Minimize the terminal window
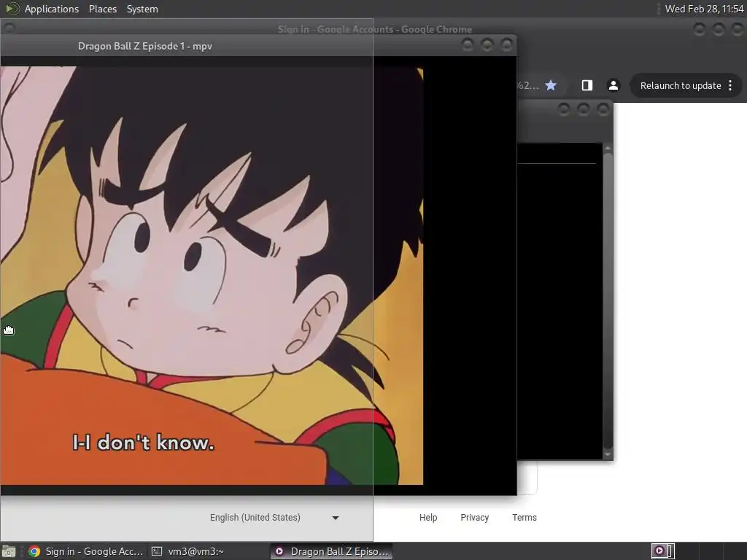Image resolution: width=747 pixels, height=560 pixels. [x=564, y=109]
